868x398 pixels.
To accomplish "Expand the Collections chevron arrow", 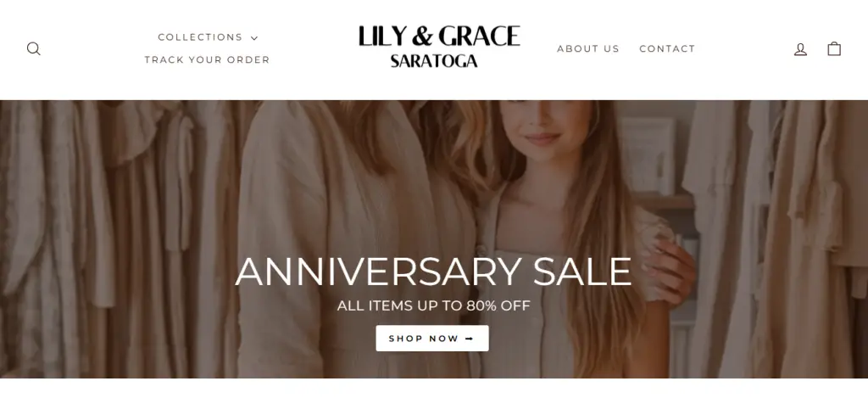I will (x=254, y=38).
